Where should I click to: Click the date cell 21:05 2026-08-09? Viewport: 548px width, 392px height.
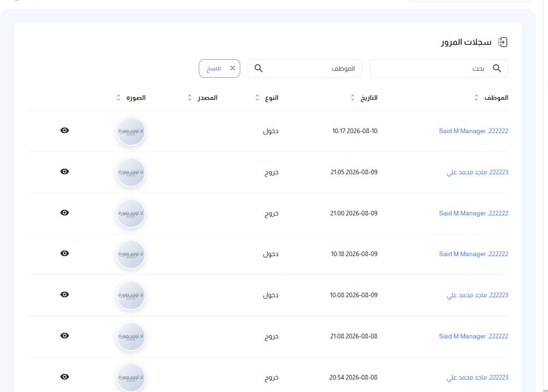pos(354,172)
